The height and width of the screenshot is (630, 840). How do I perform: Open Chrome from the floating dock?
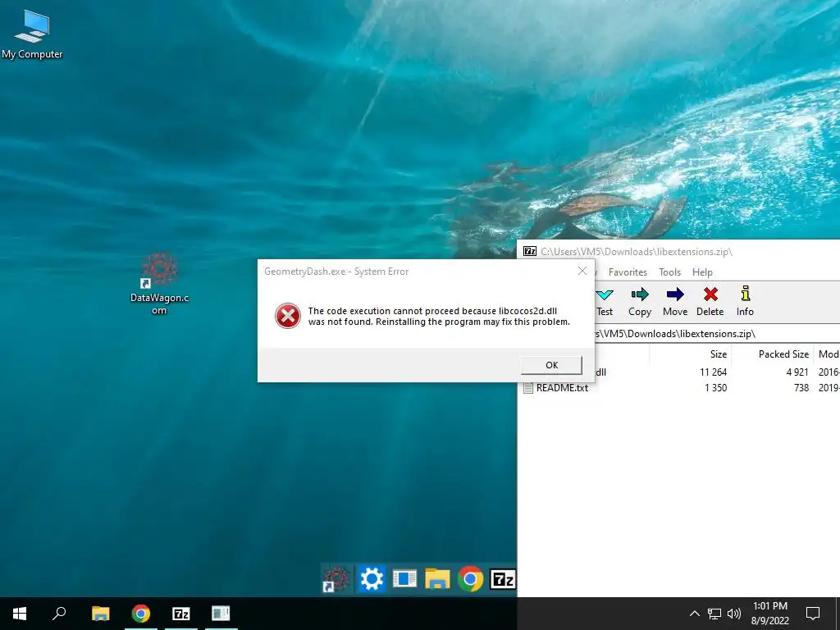(470, 579)
